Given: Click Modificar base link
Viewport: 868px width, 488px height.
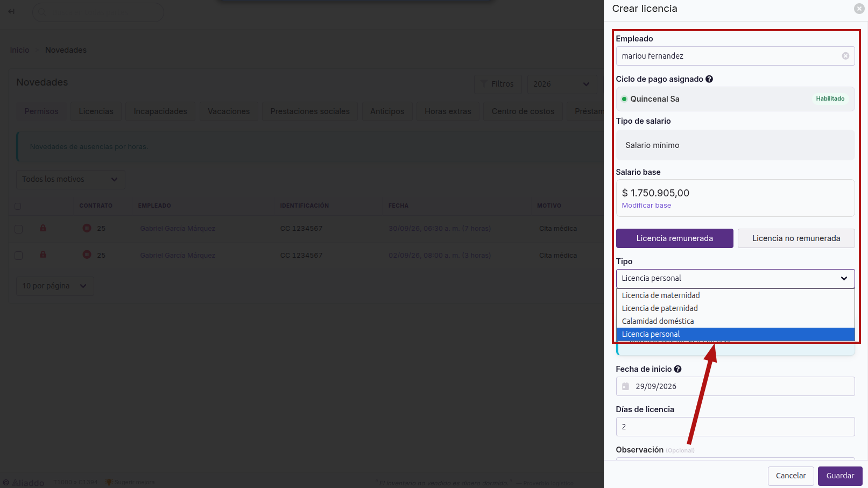Looking at the screenshot, I should click(x=646, y=206).
